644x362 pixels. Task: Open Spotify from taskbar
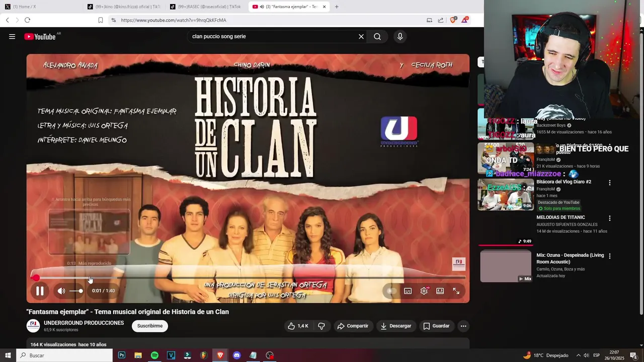click(x=154, y=355)
